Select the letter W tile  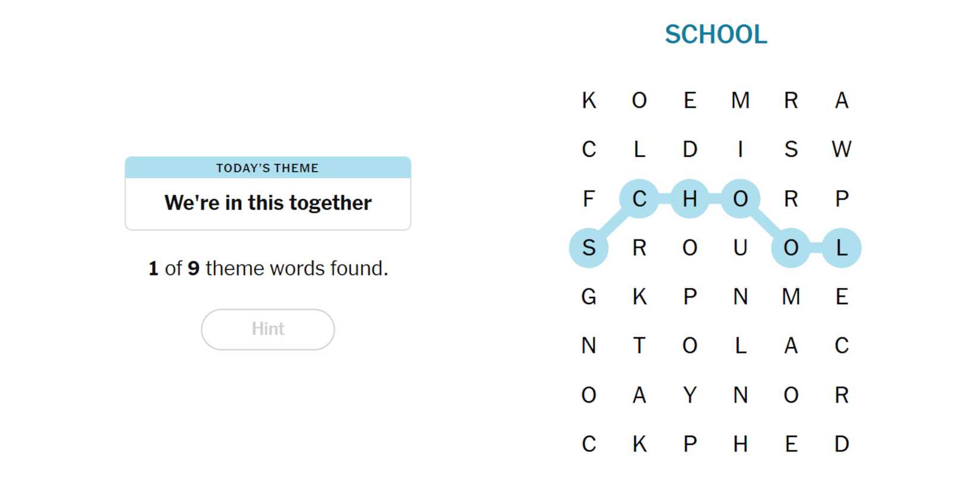pos(841,149)
